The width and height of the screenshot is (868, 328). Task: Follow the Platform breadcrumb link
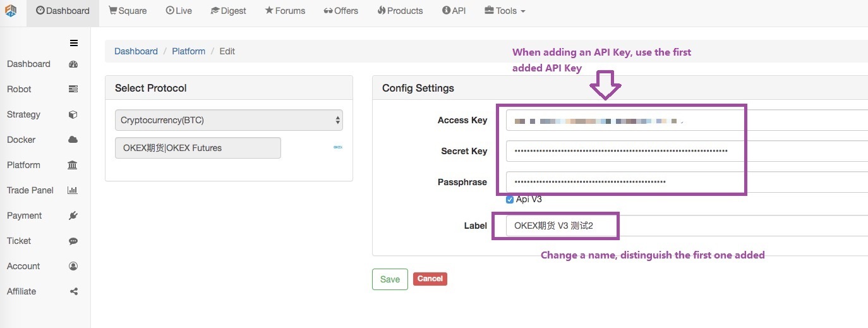pyautogui.click(x=188, y=51)
